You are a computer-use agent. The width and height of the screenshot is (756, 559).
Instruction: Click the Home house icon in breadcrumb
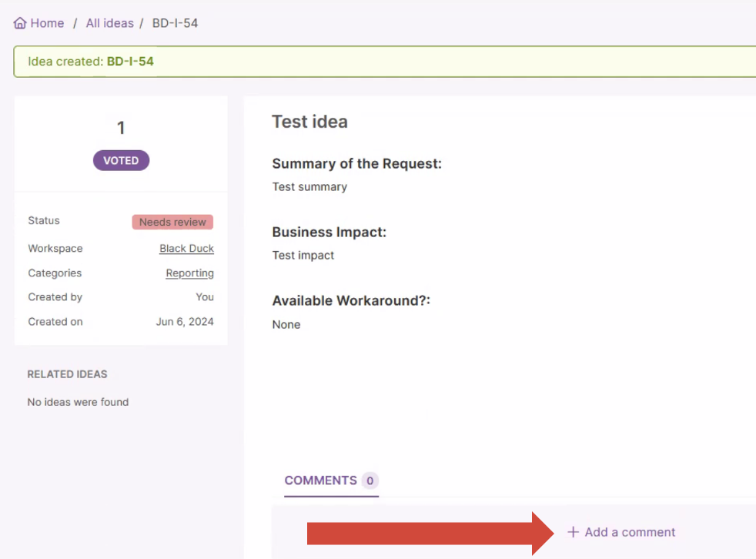coord(20,23)
